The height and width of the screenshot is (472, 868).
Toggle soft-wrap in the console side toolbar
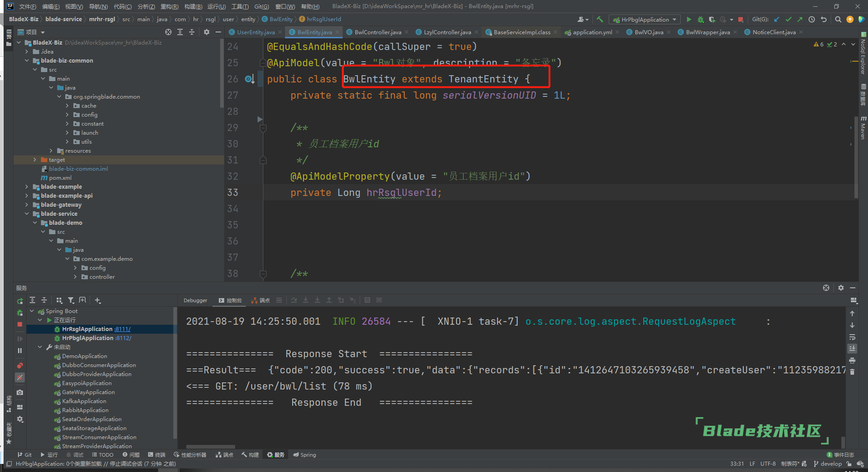click(x=852, y=337)
